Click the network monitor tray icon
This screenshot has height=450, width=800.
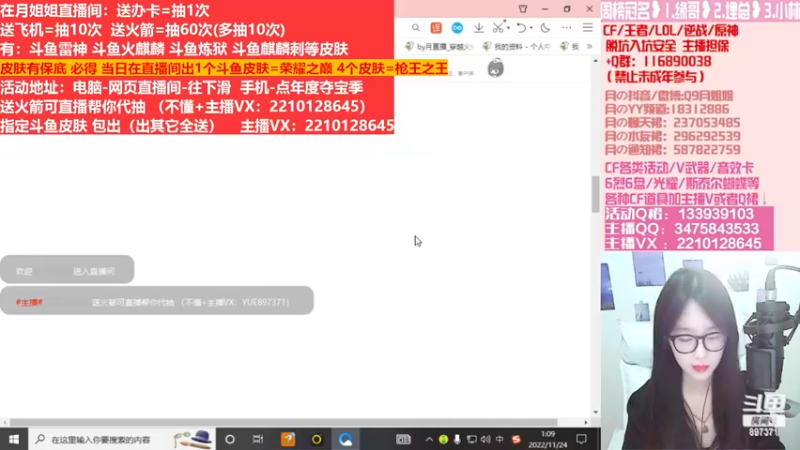(471, 439)
